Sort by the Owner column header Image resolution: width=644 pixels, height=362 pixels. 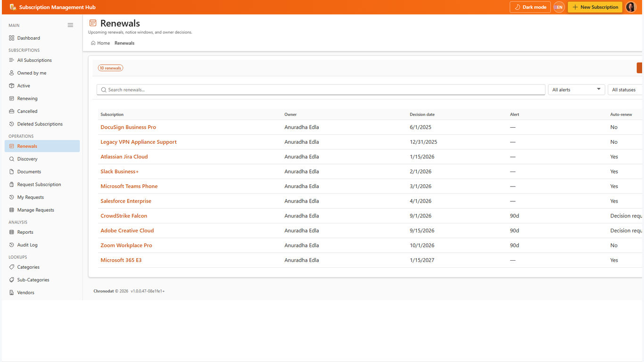pyautogui.click(x=290, y=115)
